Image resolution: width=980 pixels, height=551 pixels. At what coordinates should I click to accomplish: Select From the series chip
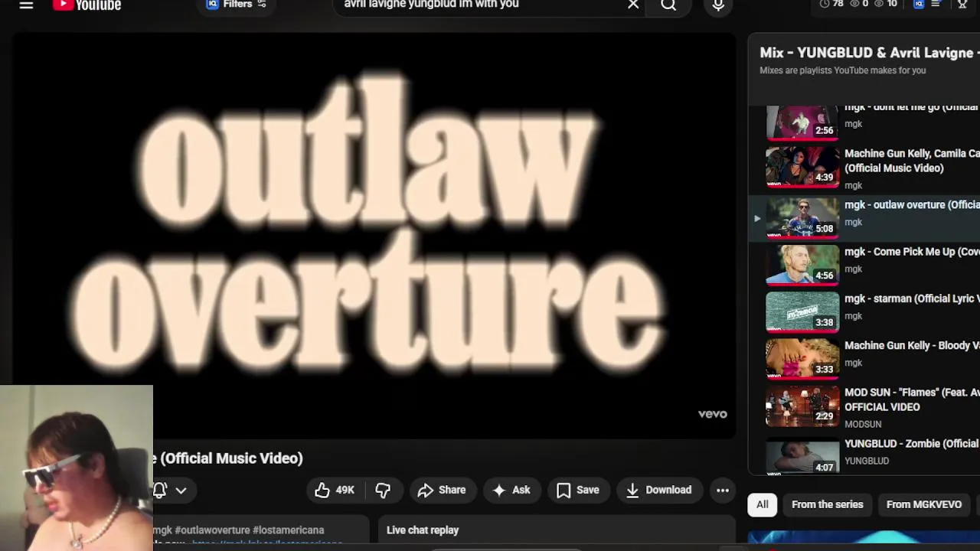click(x=827, y=504)
